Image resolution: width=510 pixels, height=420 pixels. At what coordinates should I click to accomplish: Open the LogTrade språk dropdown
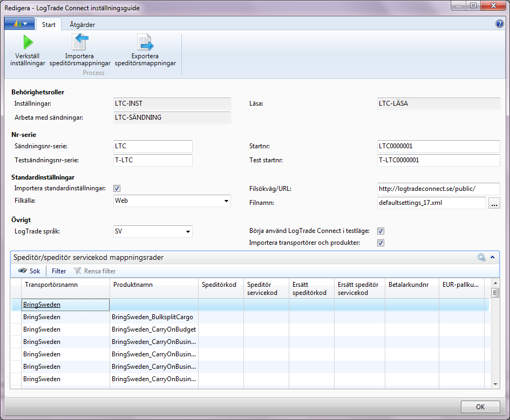pos(188,232)
